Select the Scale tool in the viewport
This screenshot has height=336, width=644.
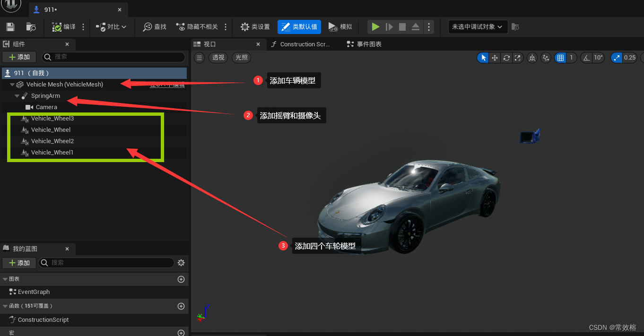pos(518,57)
